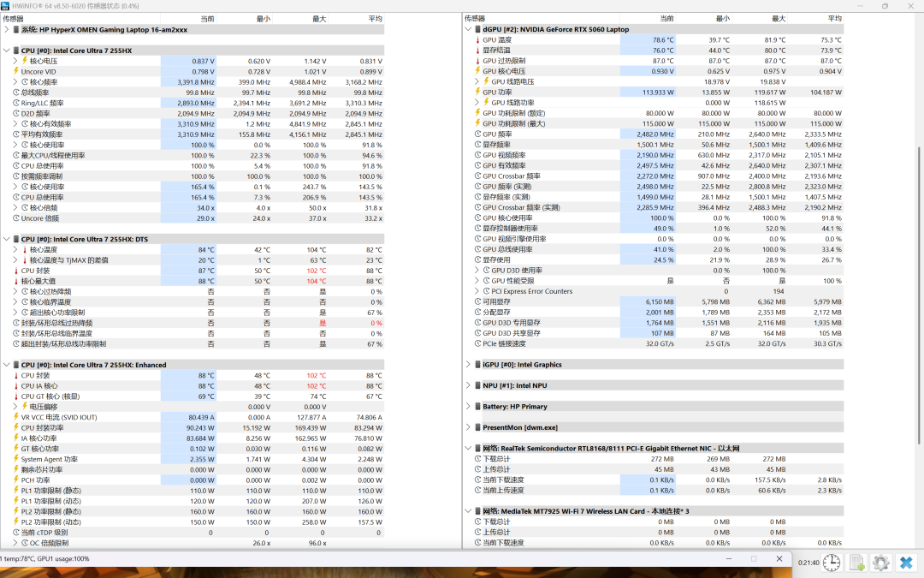Expand the GPU D3D 使用率 row

click(x=477, y=270)
